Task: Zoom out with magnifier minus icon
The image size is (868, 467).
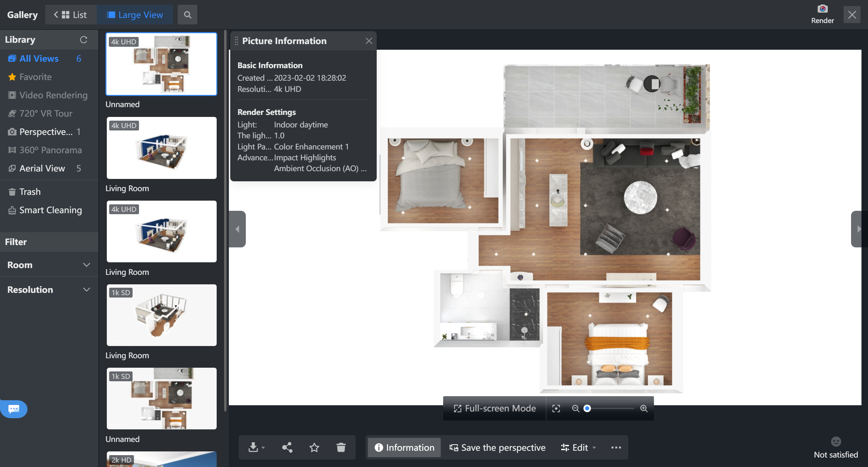Action: point(575,408)
